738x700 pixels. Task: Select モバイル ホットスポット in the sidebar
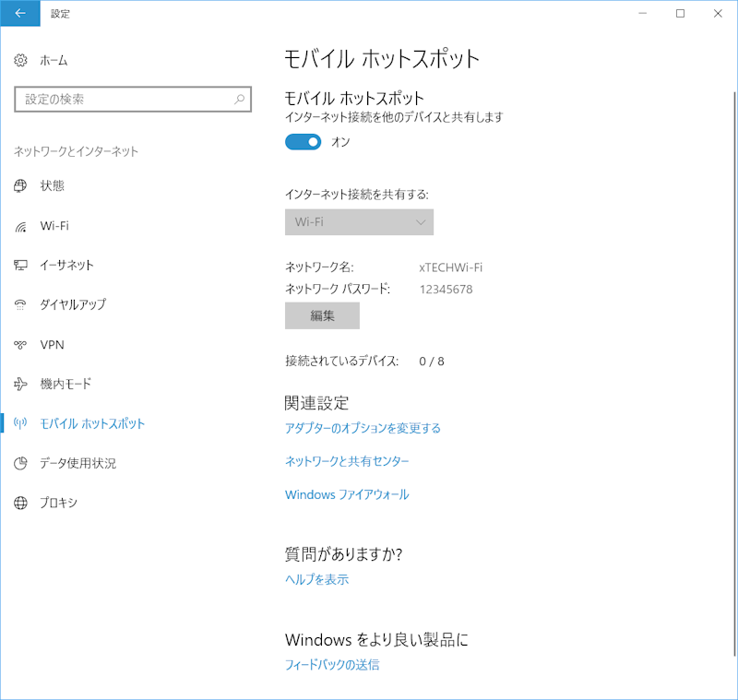(x=92, y=423)
